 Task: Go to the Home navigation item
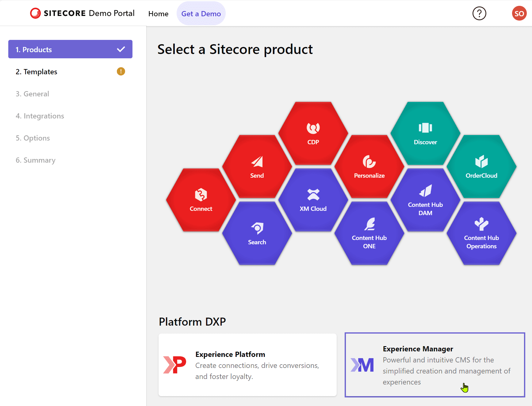tap(158, 14)
